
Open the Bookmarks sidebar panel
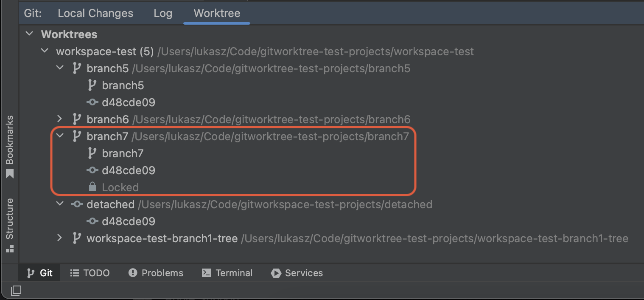pyautogui.click(x=10, y=147)
